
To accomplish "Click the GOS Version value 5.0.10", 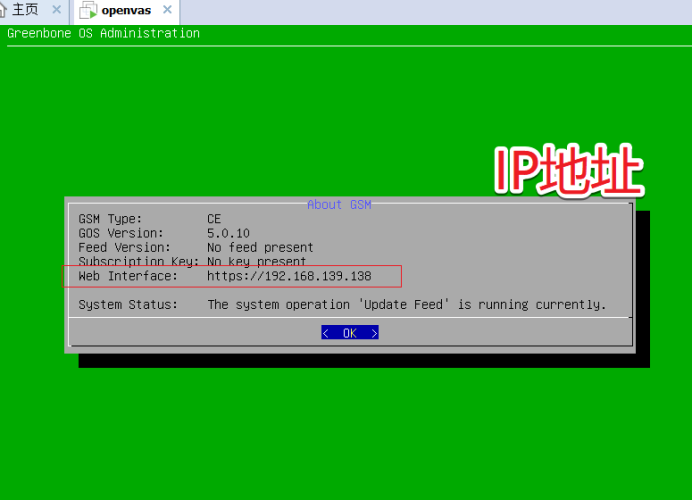I will (x=228, y=233).
